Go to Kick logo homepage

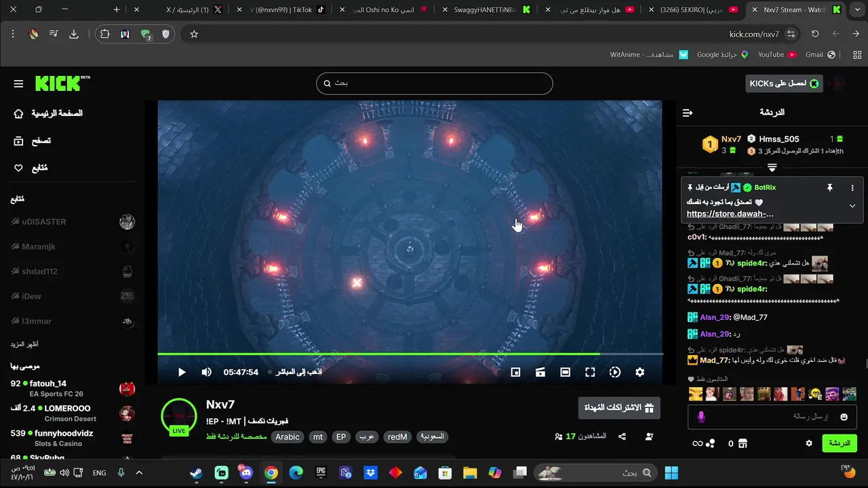point(62,83)
